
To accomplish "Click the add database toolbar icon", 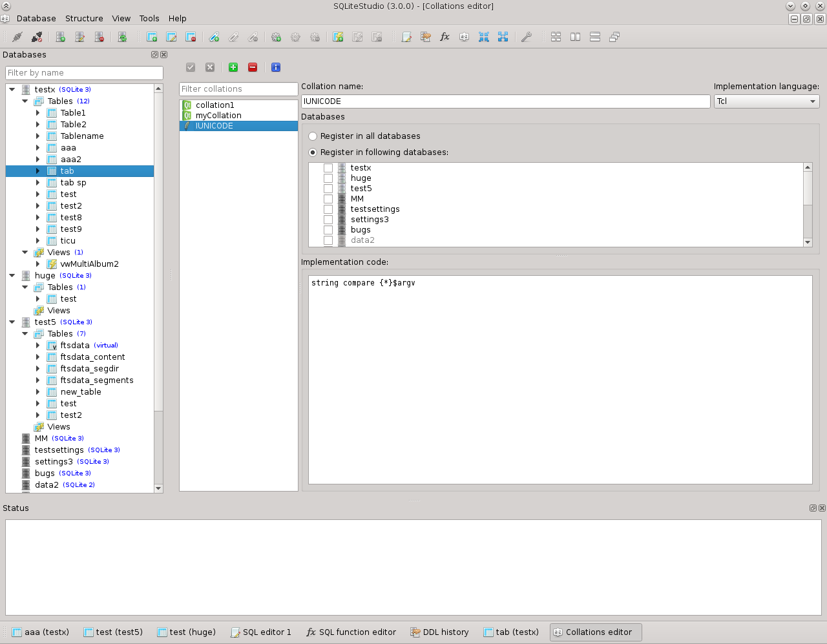I will point(61,37).
